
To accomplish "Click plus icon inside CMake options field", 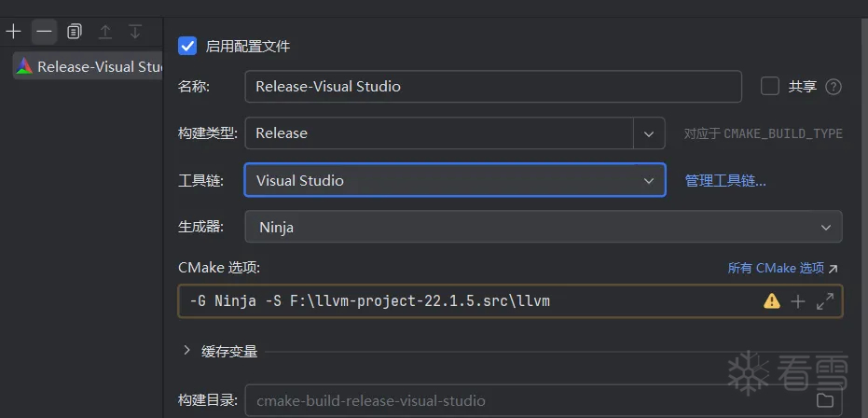I will point(798,301).
